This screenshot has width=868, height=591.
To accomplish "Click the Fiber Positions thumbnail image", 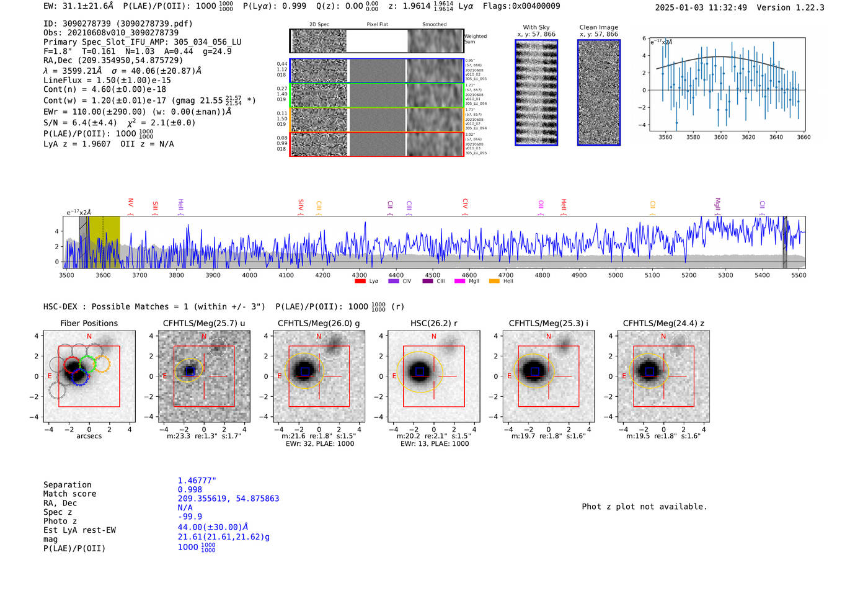I will coord(89,376).
